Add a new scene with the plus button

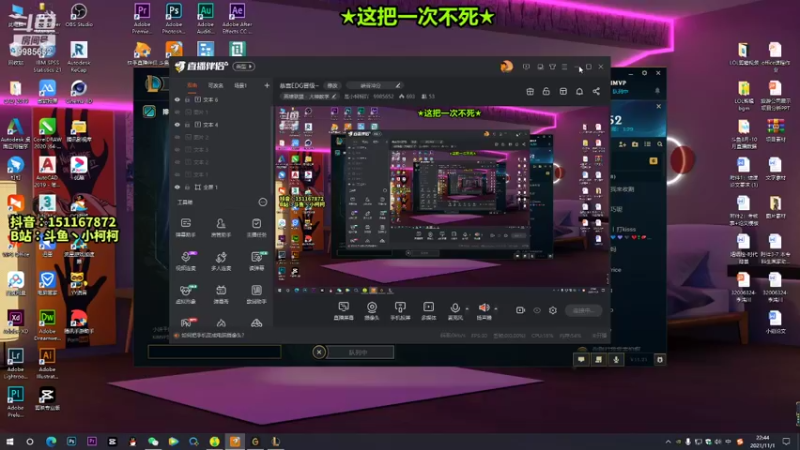[266, 85]
